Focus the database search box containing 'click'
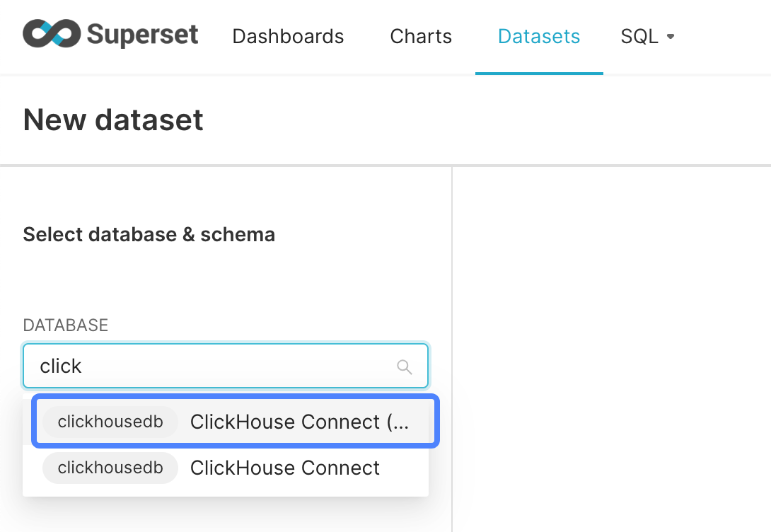The width and height of the screenshot is (771, 532). [226, 366]
